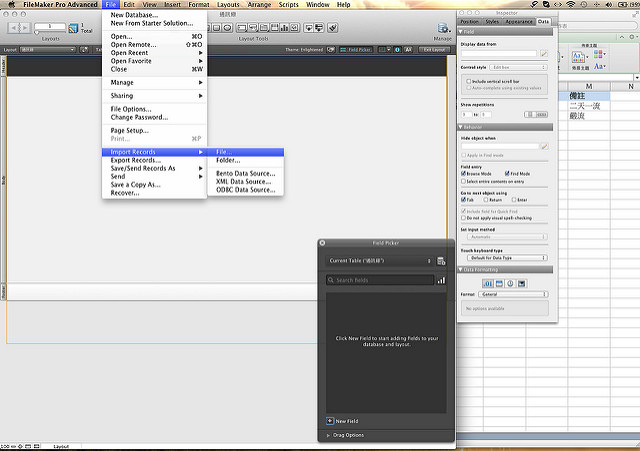Click the sort fields icon in Field Picker
Screen dimensions: 640x451
441,280
